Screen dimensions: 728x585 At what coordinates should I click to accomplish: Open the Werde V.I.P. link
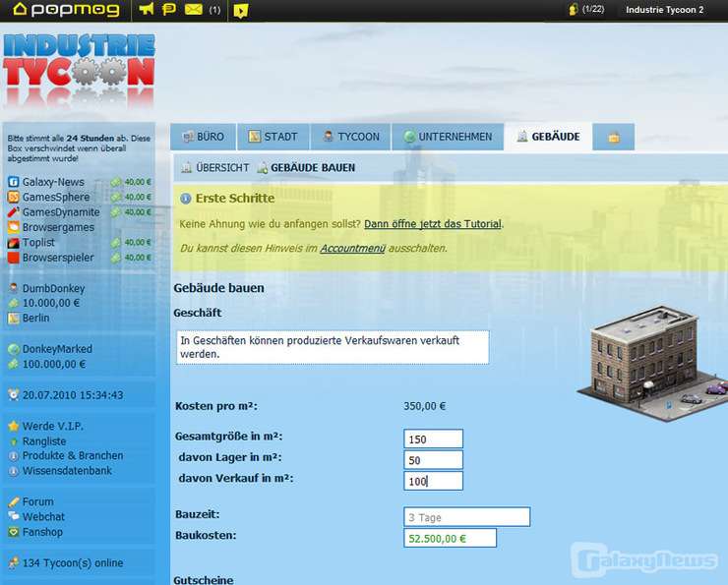(53, 426)
